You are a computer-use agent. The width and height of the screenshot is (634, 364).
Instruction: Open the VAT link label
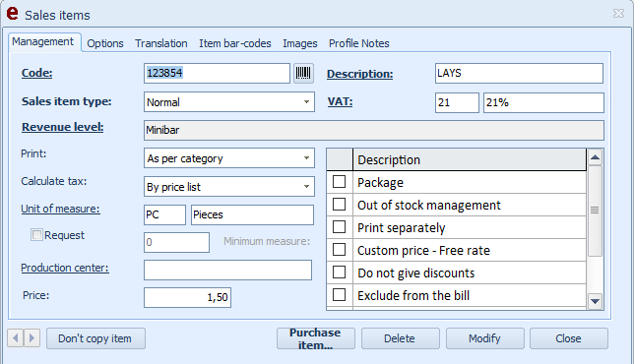[x=340, y=101]
